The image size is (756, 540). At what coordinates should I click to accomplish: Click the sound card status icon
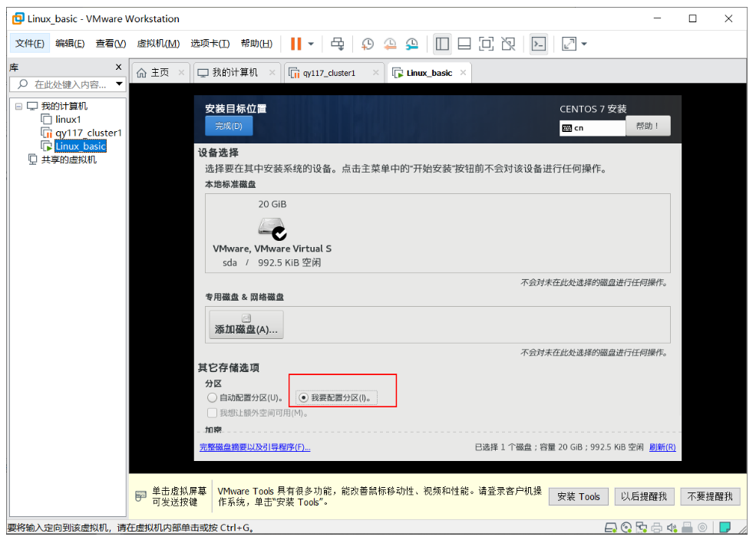672,528
